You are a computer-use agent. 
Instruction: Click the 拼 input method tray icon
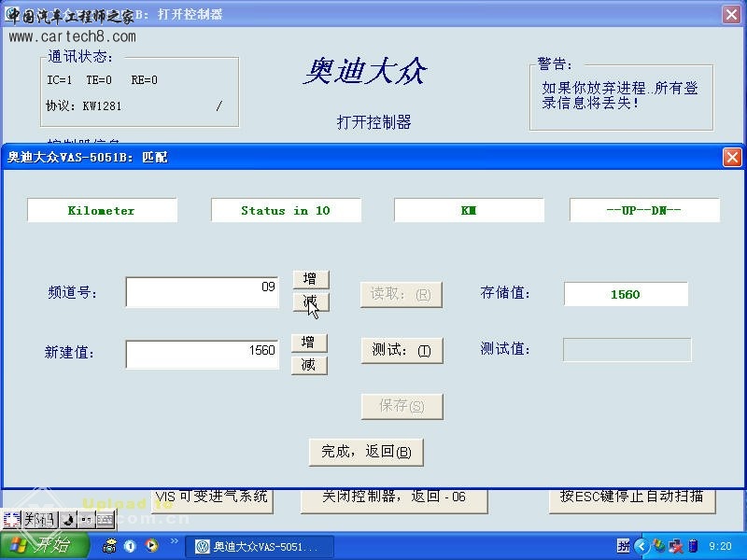click(x=623, y=546)
